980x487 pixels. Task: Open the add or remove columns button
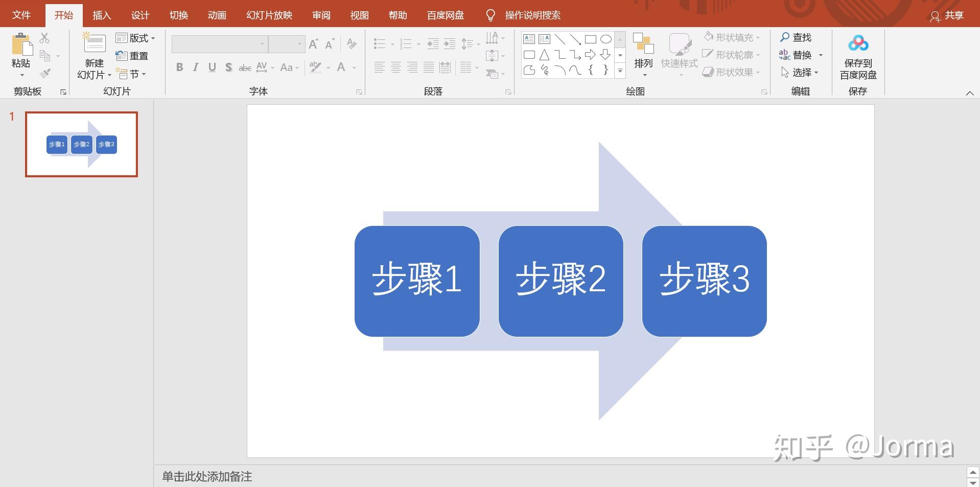coord(469,67)
